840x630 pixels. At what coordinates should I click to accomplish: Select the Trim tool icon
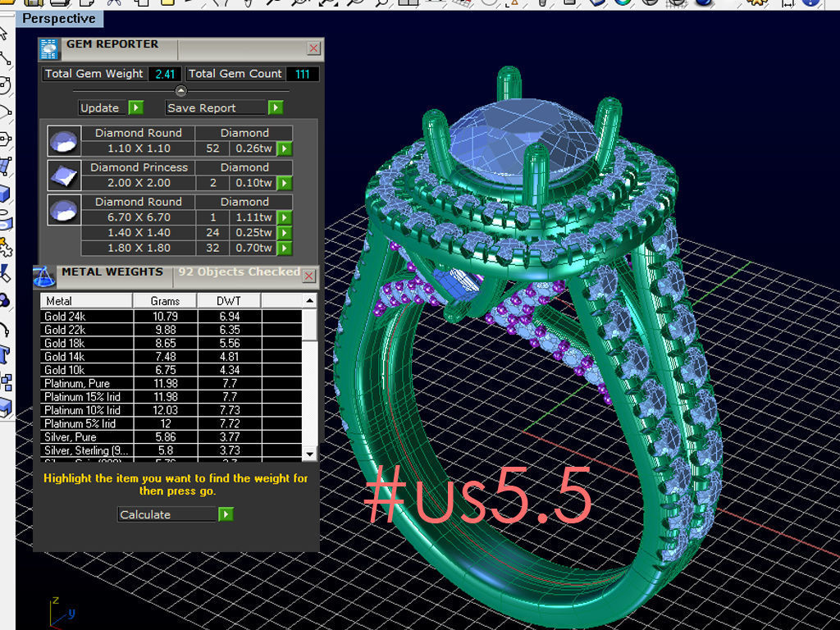click(5, 273)
